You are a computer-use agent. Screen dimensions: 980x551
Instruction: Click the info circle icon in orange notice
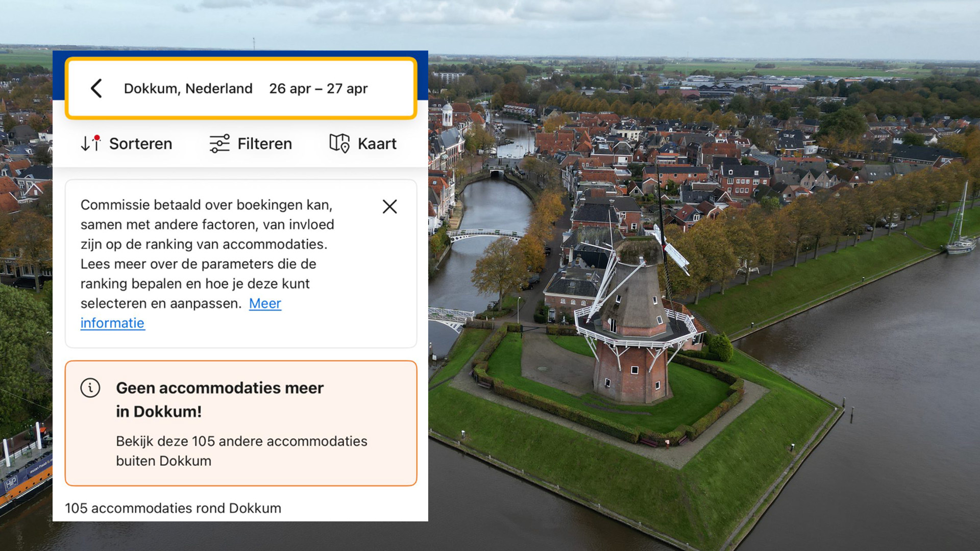[x=90, y=388]
